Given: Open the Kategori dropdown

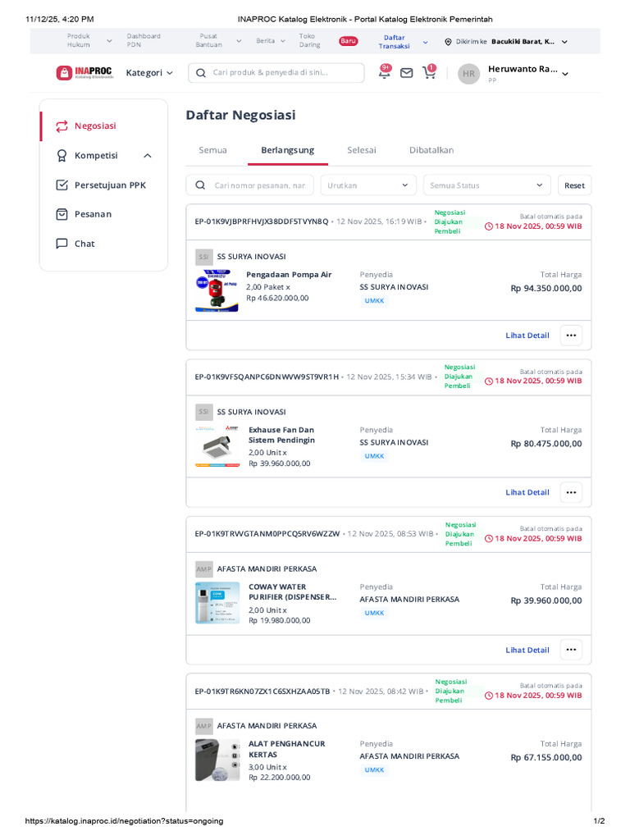Looking at the screenshot, I should [x=149, y=73].
